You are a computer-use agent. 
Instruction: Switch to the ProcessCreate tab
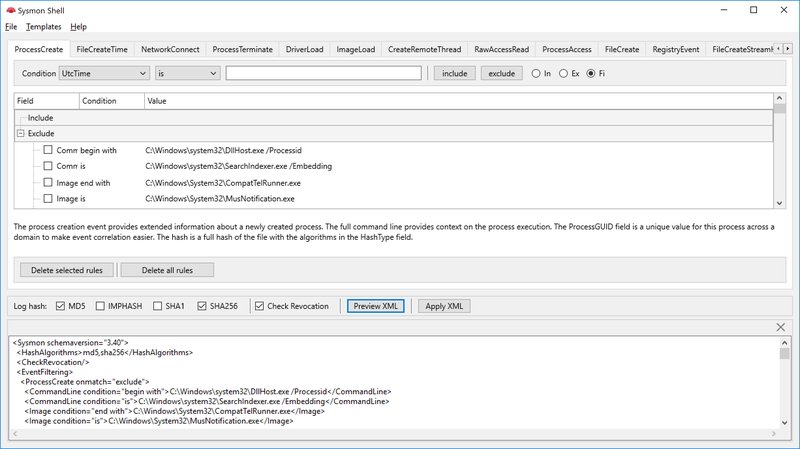click(x=39, y=49)
